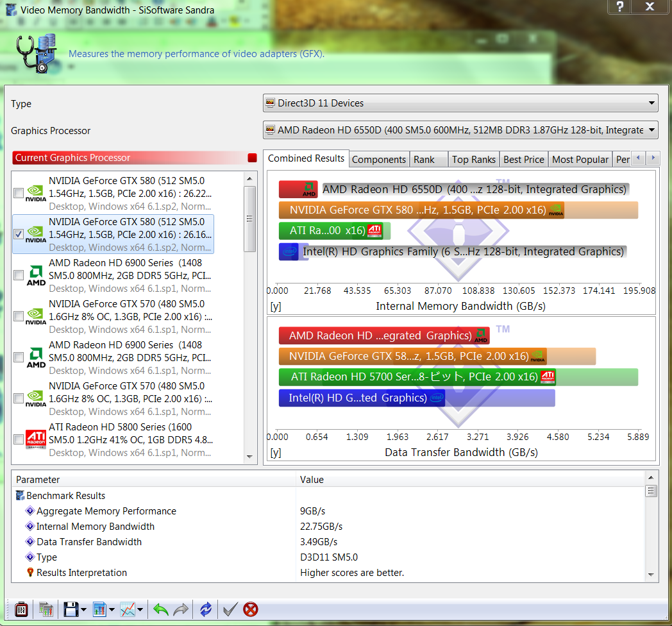Viewport: 672px width, 626px height.
Task: Open the bar chart report dropdown arrow
Action: point(112,609)
